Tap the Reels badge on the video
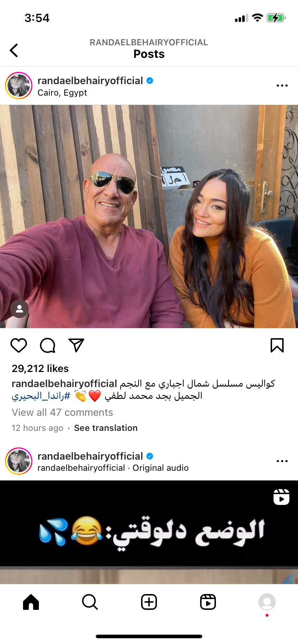The width and height of the screenshot is (298, 644). (281, 497)
